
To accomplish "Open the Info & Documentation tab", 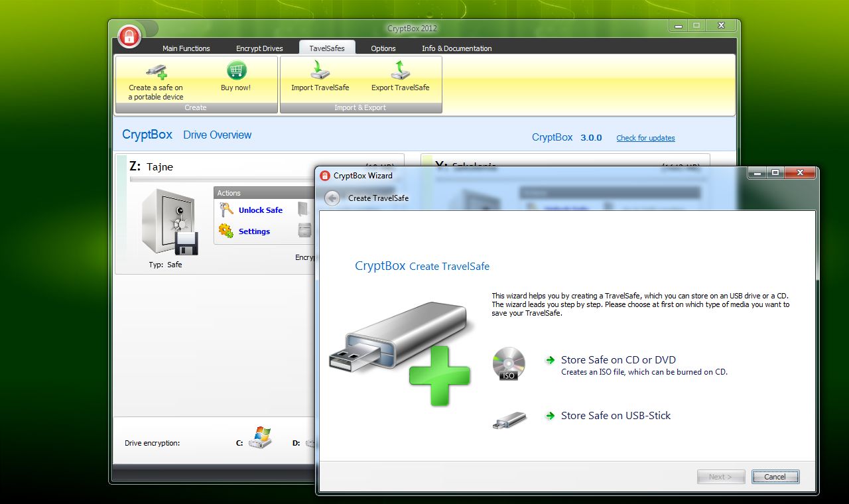I will (457, 48).
